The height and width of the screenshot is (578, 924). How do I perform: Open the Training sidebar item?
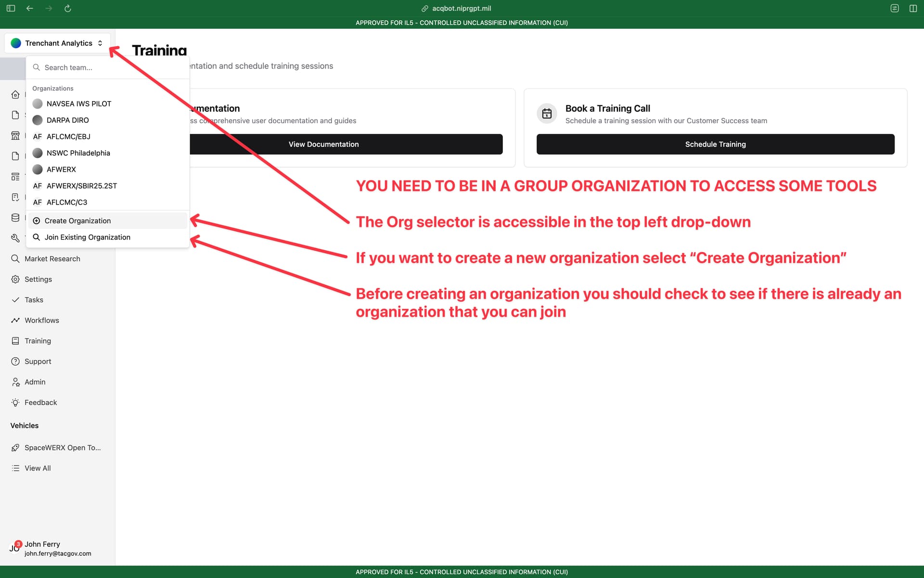[x=38, y=341]
